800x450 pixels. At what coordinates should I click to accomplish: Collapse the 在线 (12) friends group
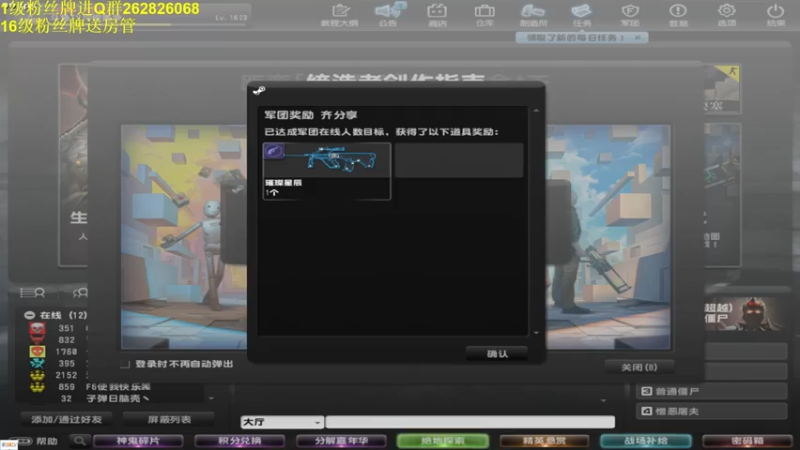30,315
